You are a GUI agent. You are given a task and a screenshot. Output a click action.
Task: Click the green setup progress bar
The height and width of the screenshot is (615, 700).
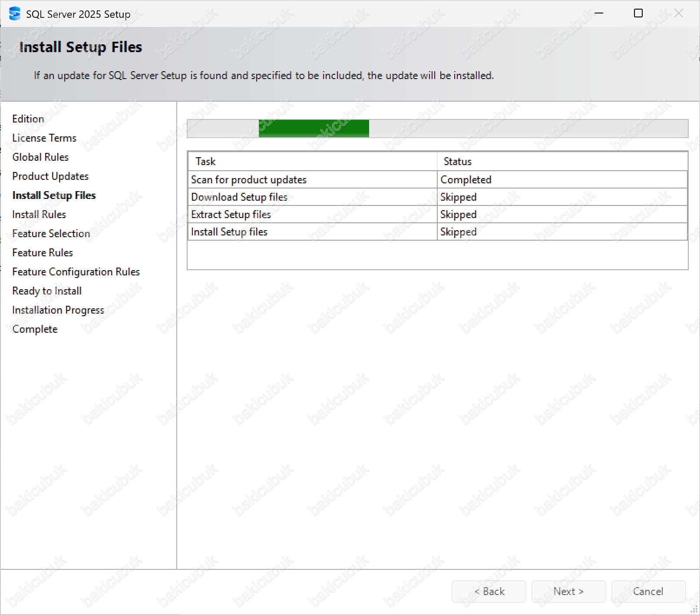(x=314, y=129)
